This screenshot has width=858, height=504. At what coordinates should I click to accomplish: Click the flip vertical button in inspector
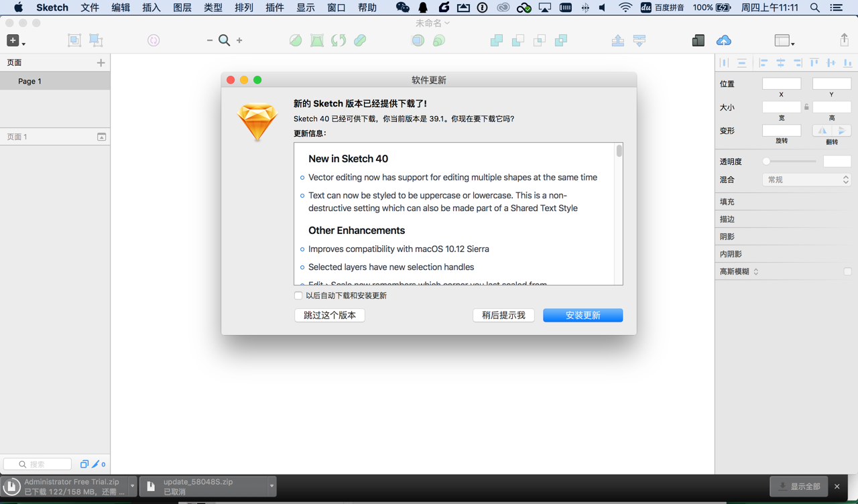[842, 131]
